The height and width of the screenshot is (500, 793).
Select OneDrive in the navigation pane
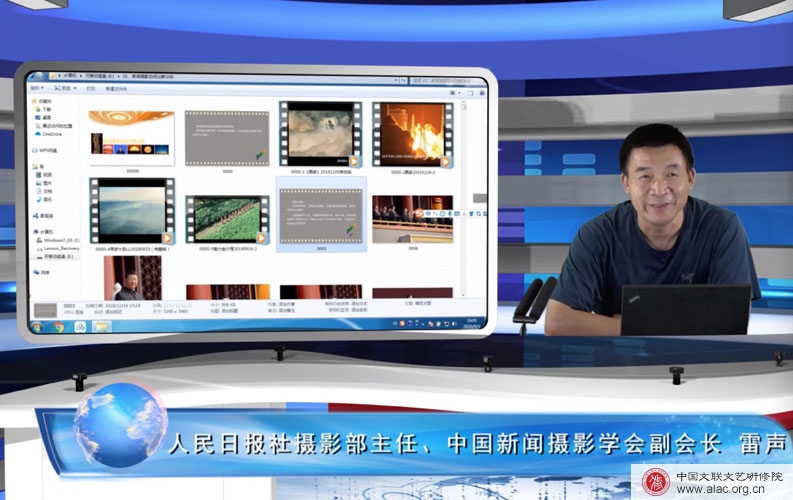(x=50, y=133)
